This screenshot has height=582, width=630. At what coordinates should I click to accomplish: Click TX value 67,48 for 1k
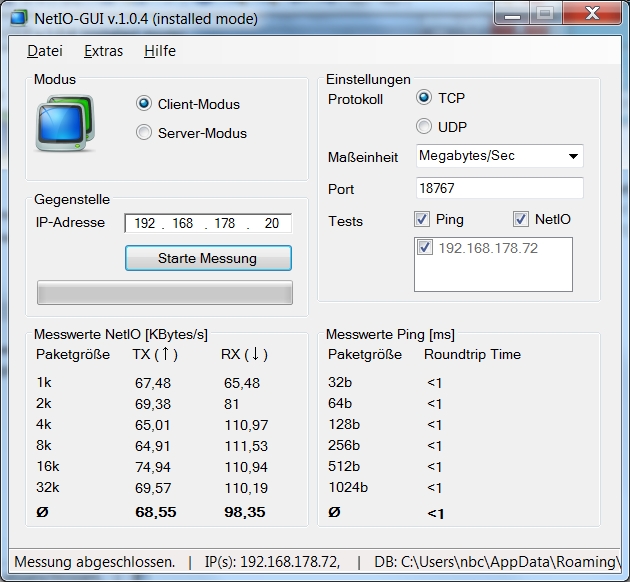tap(153, 383)
